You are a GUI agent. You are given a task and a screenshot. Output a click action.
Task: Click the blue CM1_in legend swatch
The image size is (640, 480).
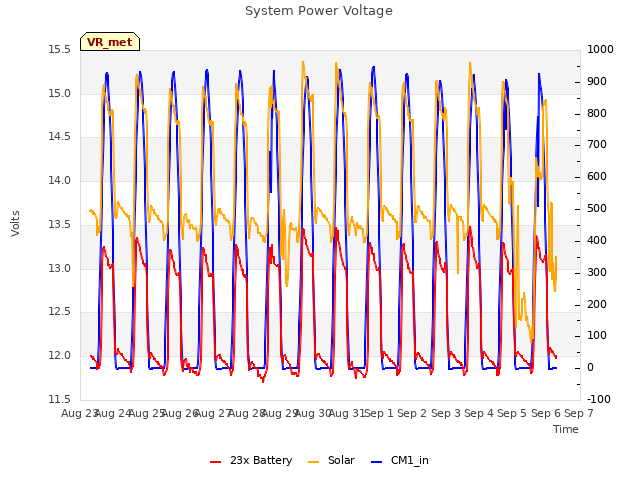[x=376, y=462]
